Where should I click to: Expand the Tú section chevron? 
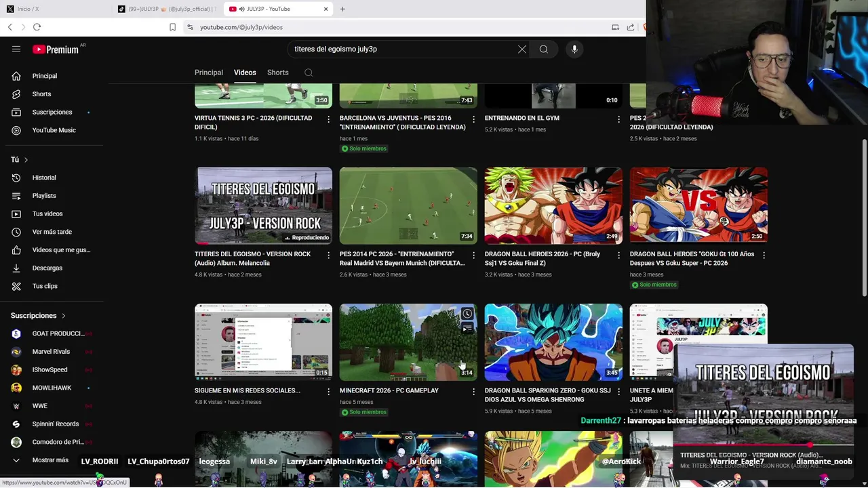tap(26, 160)
